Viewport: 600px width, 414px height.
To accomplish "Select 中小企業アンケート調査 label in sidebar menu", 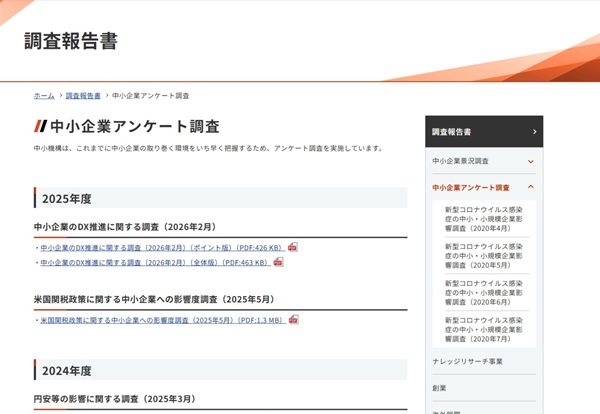I will (471, 187).
